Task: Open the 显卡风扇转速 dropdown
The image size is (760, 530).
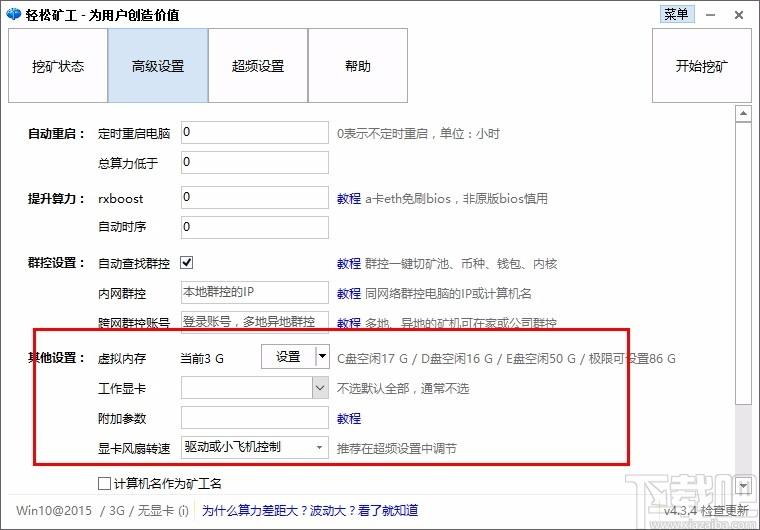Action: click(x=255, y=447)
